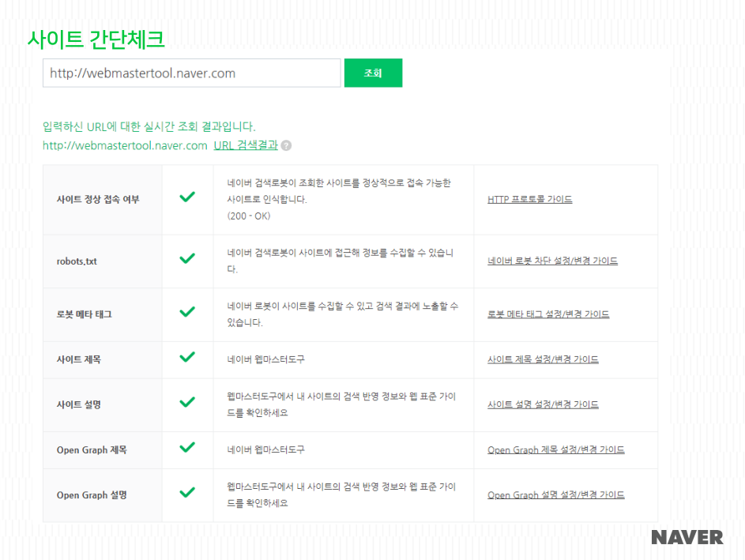Click green result URL text below the notice
The height and width of the screenshot is (560, 745).
[125, 145]
